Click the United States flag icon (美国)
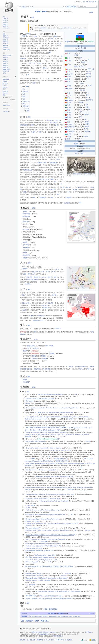Viewport: 99px width, 644px height. [66, 53]
